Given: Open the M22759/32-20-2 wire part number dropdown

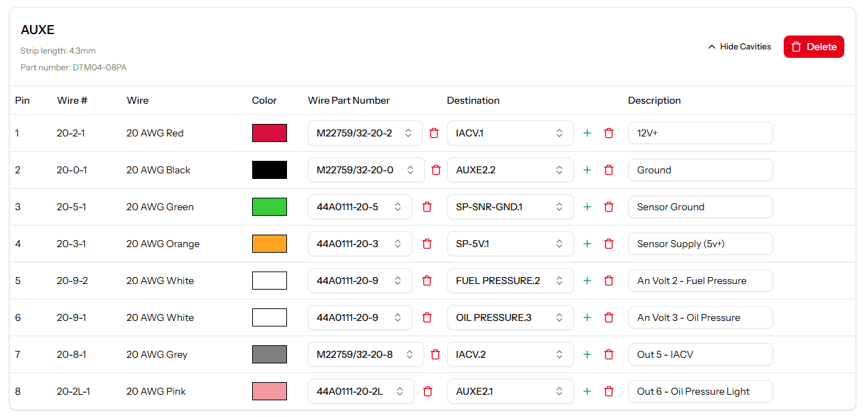Looking at the screenshot, I should coord(364,133).
